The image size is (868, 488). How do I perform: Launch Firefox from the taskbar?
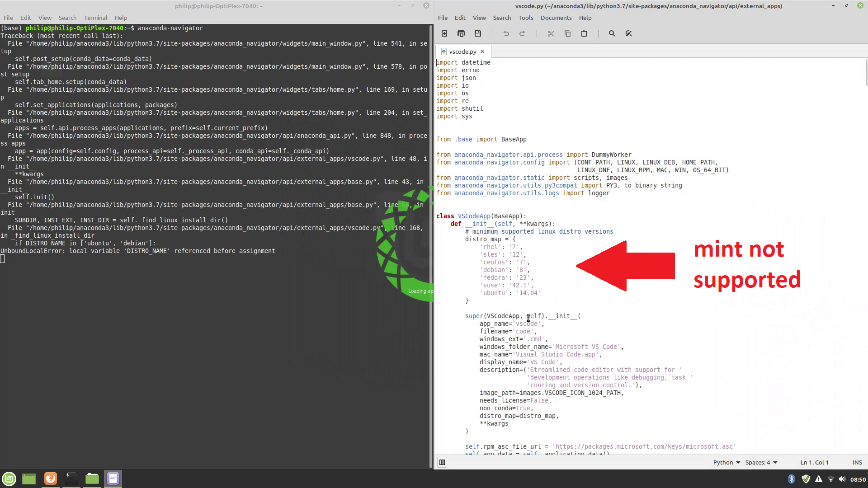coord(50,478)
